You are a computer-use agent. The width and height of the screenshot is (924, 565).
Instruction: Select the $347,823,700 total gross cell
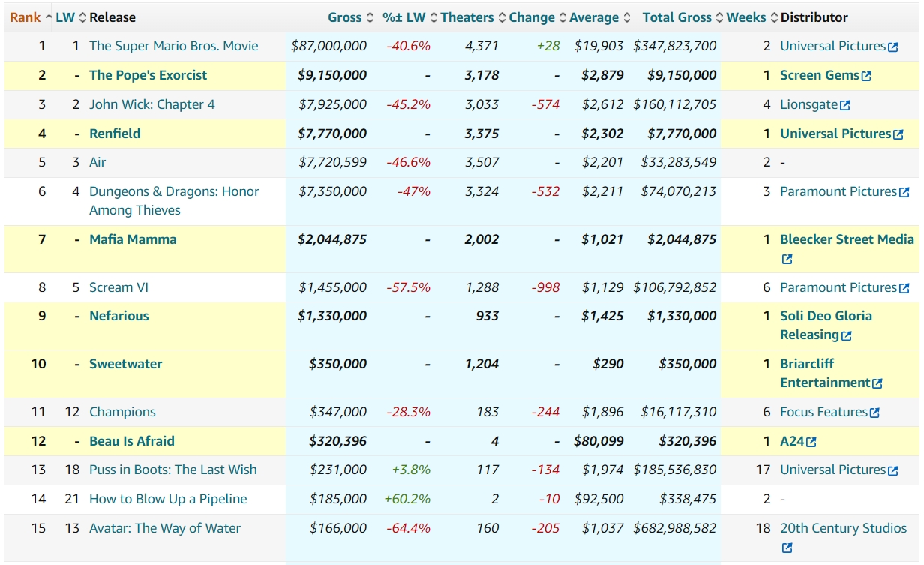pos(675,46)
